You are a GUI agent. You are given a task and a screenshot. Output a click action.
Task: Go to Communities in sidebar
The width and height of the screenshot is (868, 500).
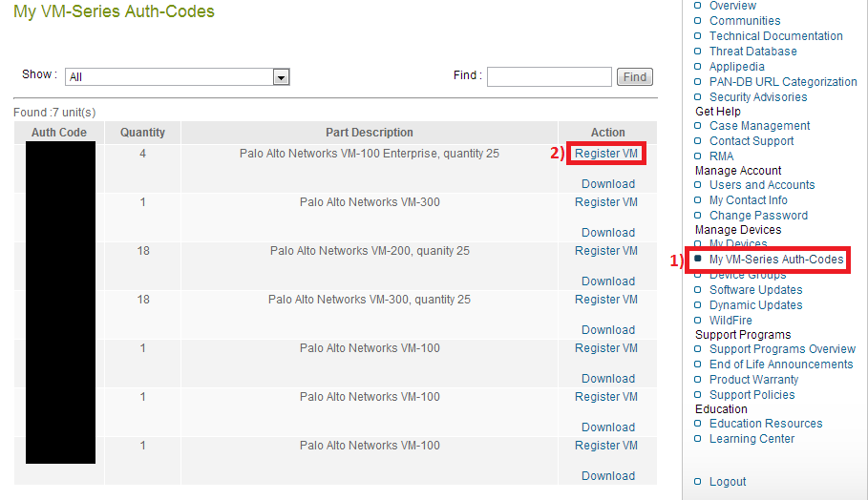point(745,20)
